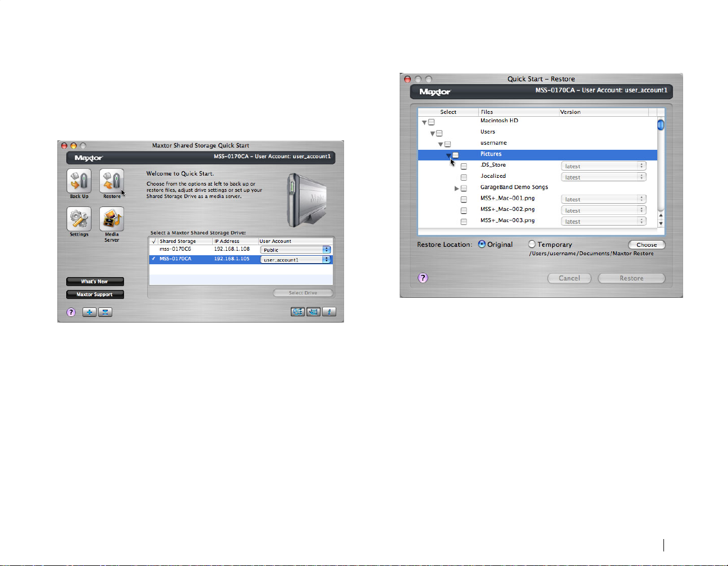Select the Pictures row name
Image resolution: width=728 pixels, height=566 pixels.
pyautogui.click(x=491, y=154)
